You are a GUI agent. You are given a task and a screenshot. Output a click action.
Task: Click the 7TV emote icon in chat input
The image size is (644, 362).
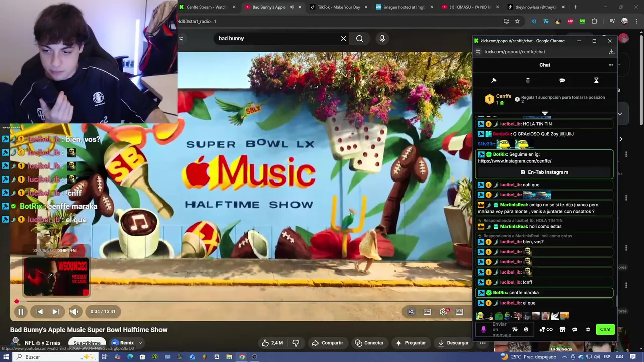point(515,330)
